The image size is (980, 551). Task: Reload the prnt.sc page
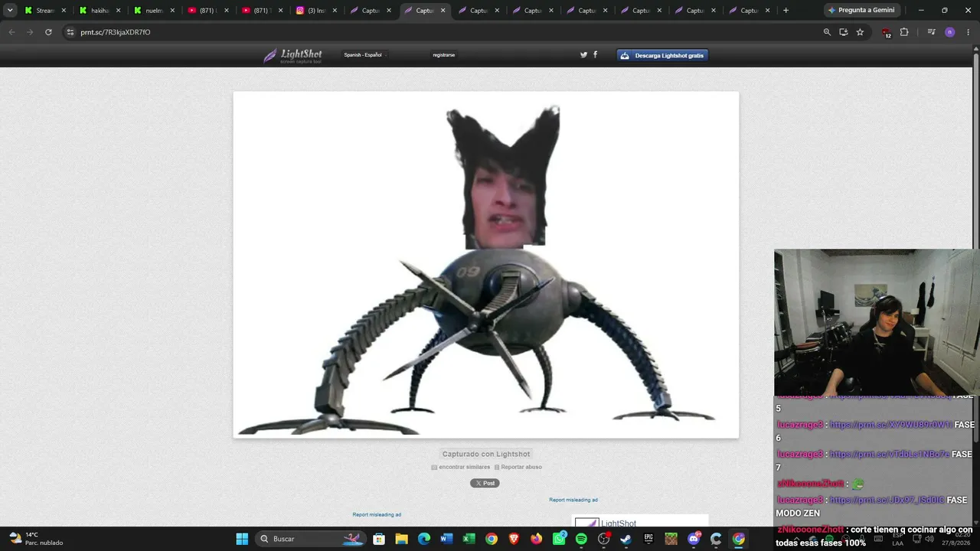click(x=48, y=32)
